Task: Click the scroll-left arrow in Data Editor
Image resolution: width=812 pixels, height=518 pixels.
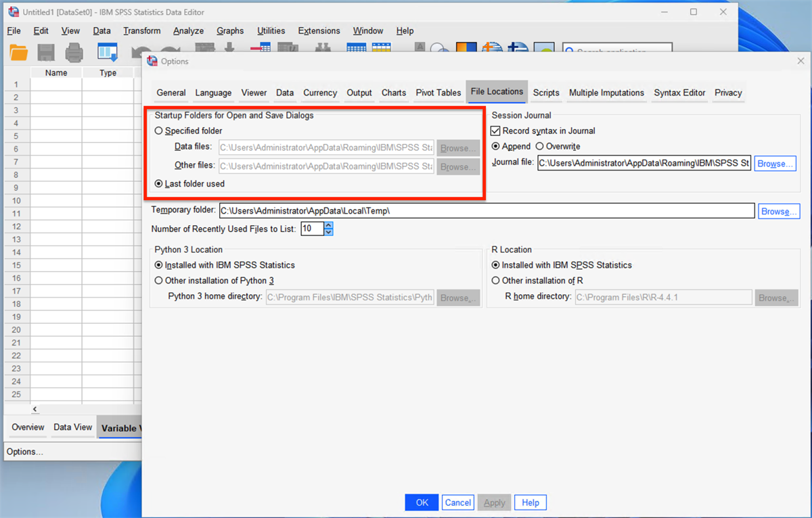Action: tap(35, 409)
